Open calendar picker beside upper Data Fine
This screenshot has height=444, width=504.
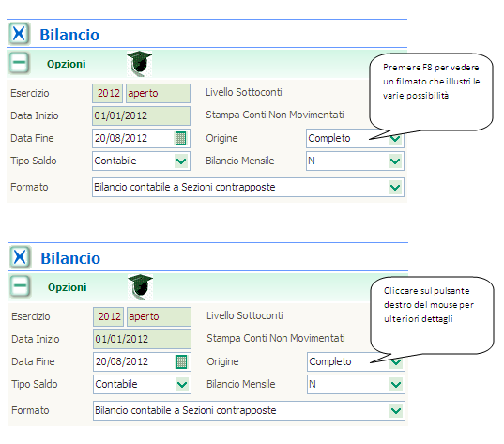[x=180, y=139]
